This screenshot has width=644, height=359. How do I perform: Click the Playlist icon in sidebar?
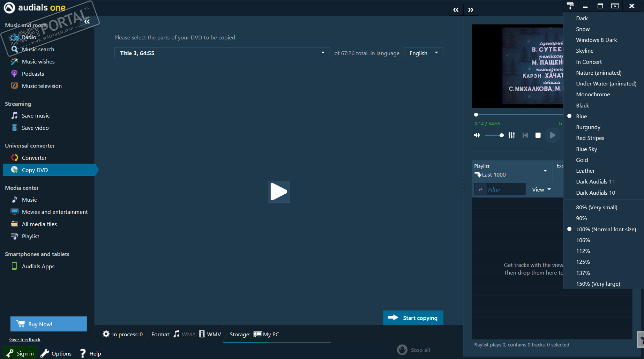[x=14, y=236]
